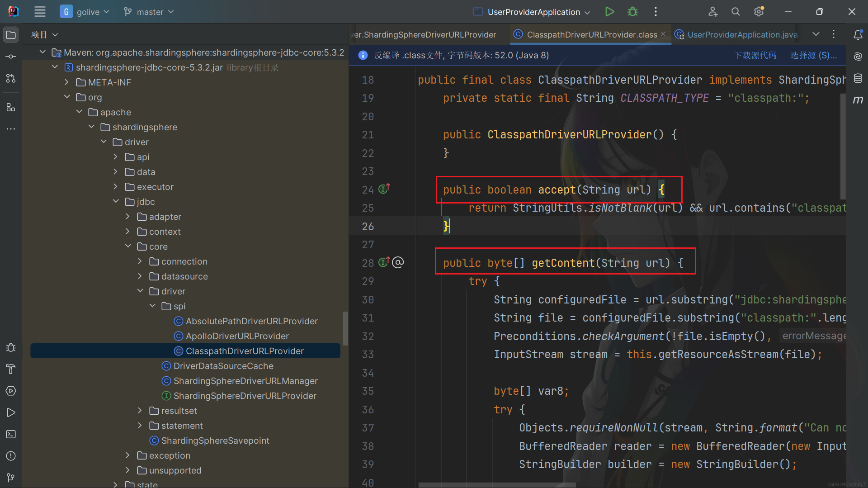Open the AI assistant spiral icon panel
Image resolution: width=868 pixels, height=488 pixels.
pyautogui.click(x=858, y=57)
